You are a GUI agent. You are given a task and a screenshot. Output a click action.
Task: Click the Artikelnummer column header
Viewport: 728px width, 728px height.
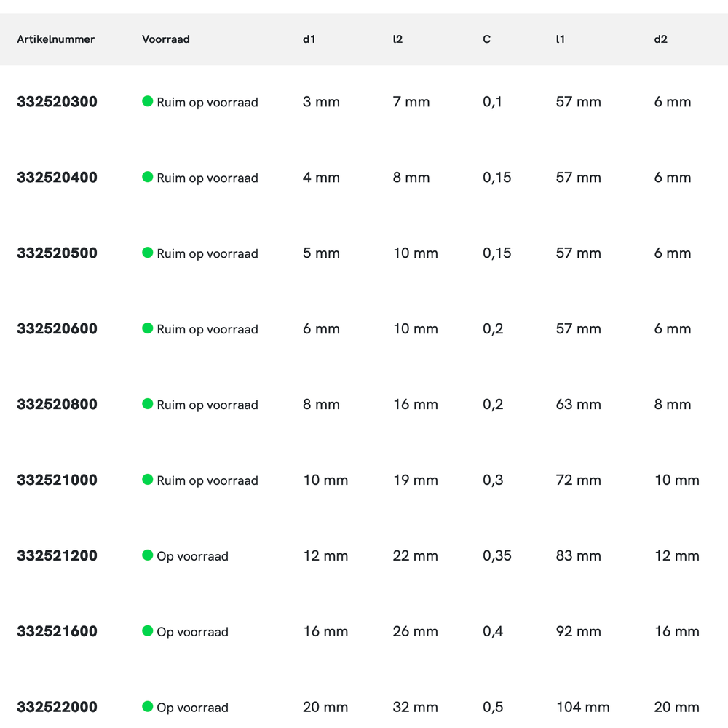coord(56,39)
